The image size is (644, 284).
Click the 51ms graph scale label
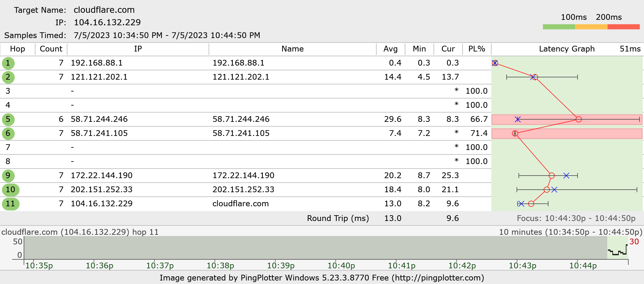[x=630, y=49]
